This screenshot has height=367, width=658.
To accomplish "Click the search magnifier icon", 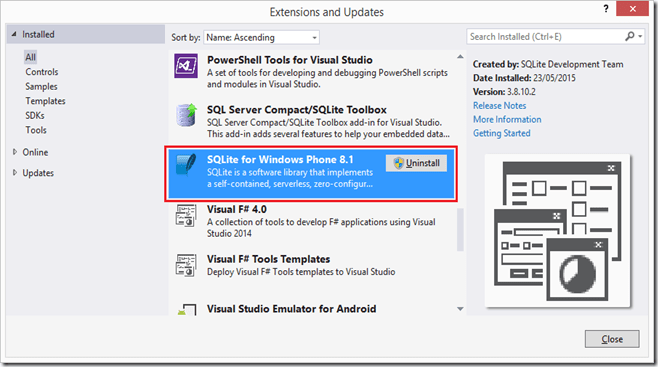I will [x=629, y=36].
